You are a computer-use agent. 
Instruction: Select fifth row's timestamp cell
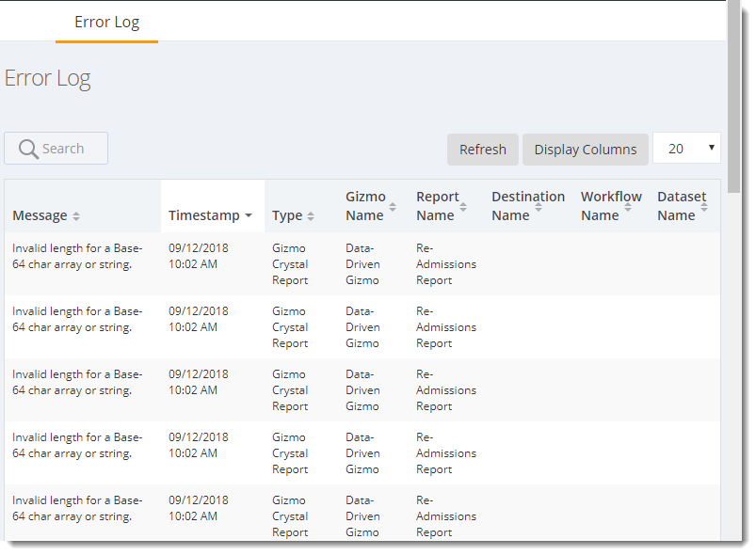(198, 508)
